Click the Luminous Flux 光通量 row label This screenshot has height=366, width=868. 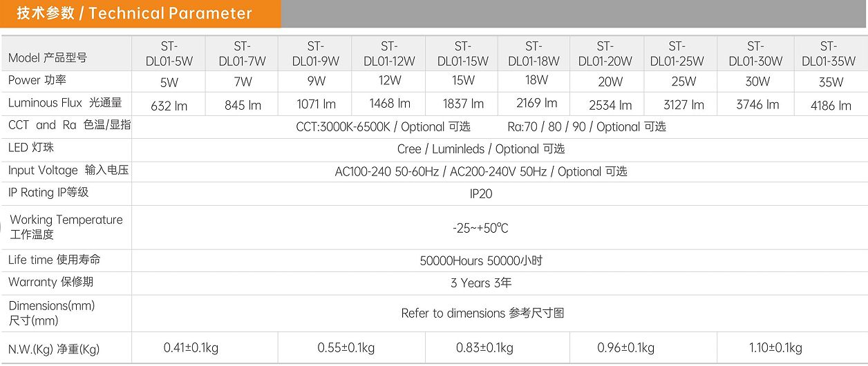(65, 103)
